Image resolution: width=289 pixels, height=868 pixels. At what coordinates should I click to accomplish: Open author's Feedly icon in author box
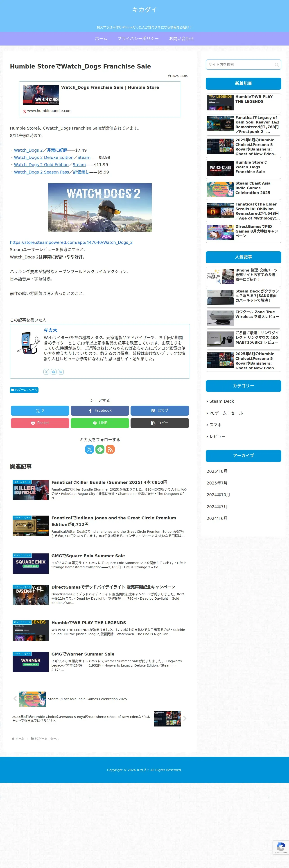[54, 372]
